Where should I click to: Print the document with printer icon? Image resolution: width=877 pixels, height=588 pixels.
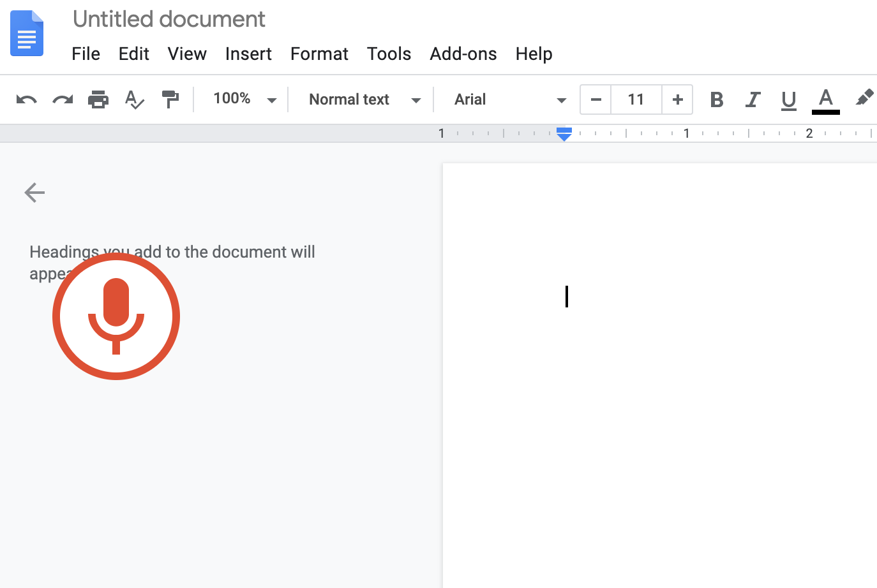98,99
